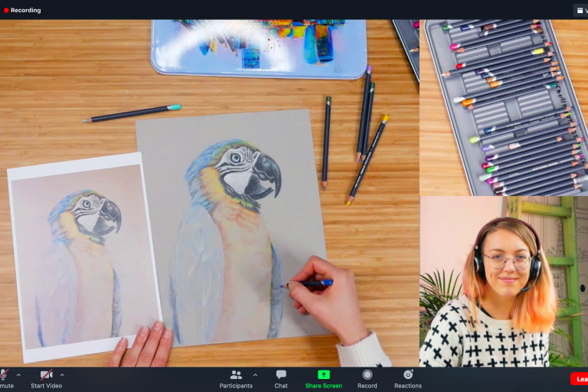Click the "Share Screen" text label
The image size is (588, 392).
click(x=324, y=386)
